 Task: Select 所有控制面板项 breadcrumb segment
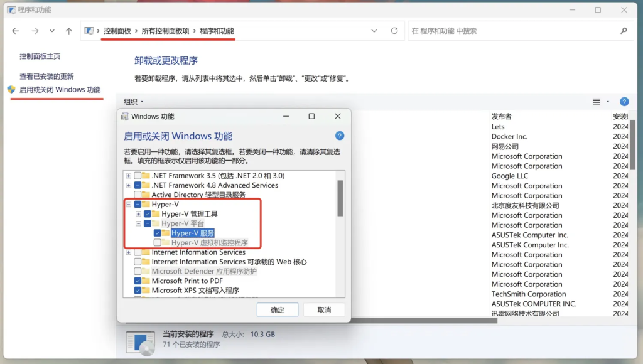pyautogui.click(x=165, y=31)
